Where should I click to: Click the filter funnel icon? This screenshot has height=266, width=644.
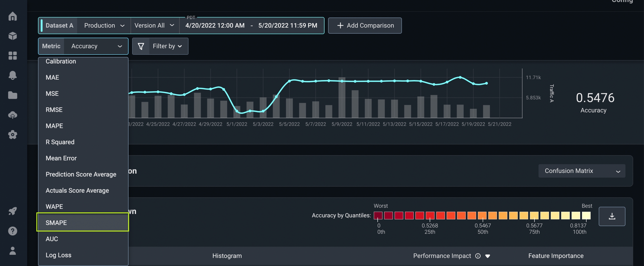click(141, 46)
